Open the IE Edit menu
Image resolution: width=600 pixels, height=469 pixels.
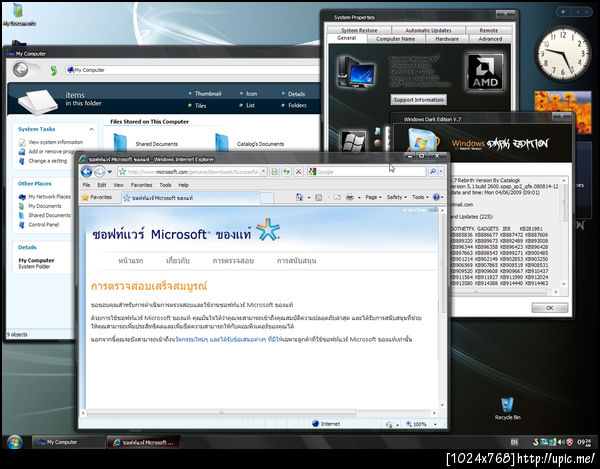point(101,185)
